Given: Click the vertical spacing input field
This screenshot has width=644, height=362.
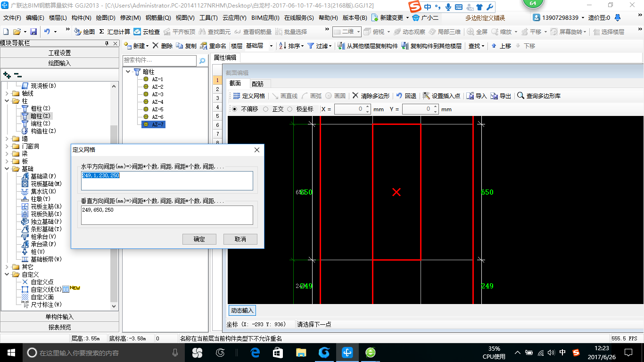Looking at the screenshot, I should [167, 215].
